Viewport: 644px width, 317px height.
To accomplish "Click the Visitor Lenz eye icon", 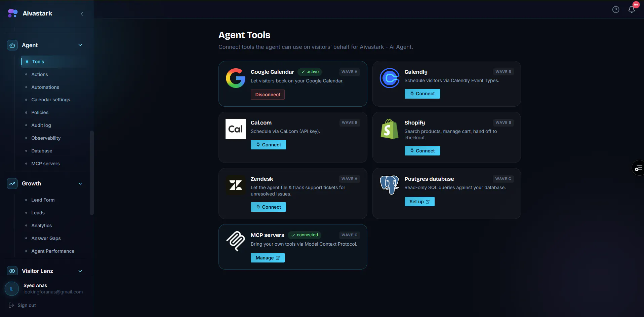I will point(12,271).
